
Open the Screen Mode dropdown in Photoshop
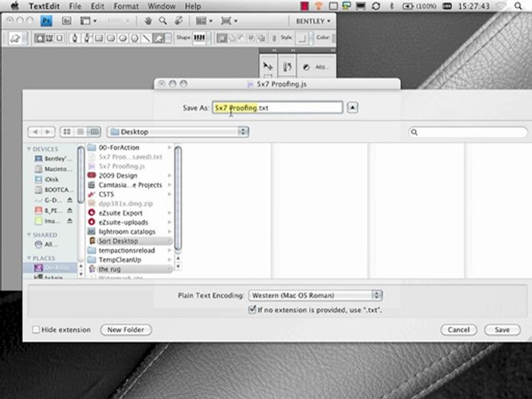[x=229, y=21]
